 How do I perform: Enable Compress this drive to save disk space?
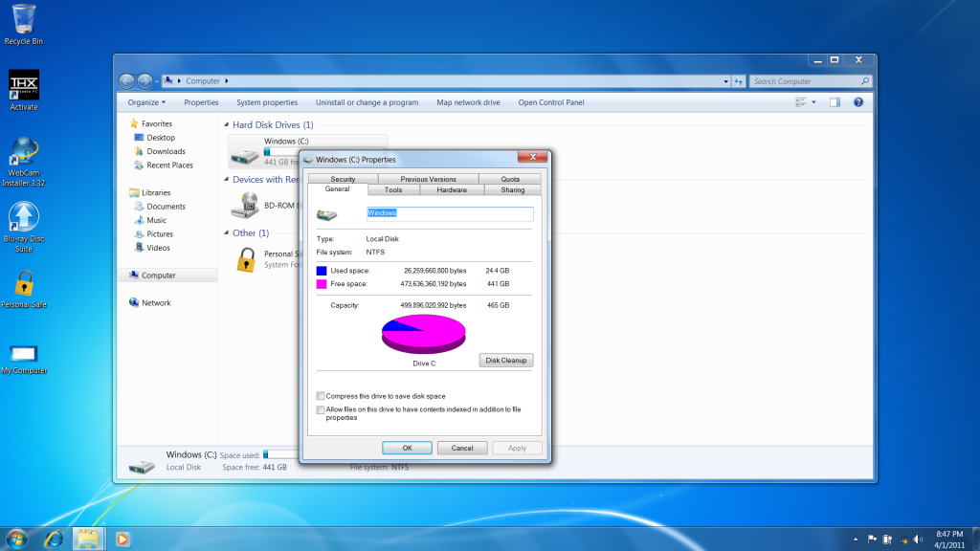(321, 396)
